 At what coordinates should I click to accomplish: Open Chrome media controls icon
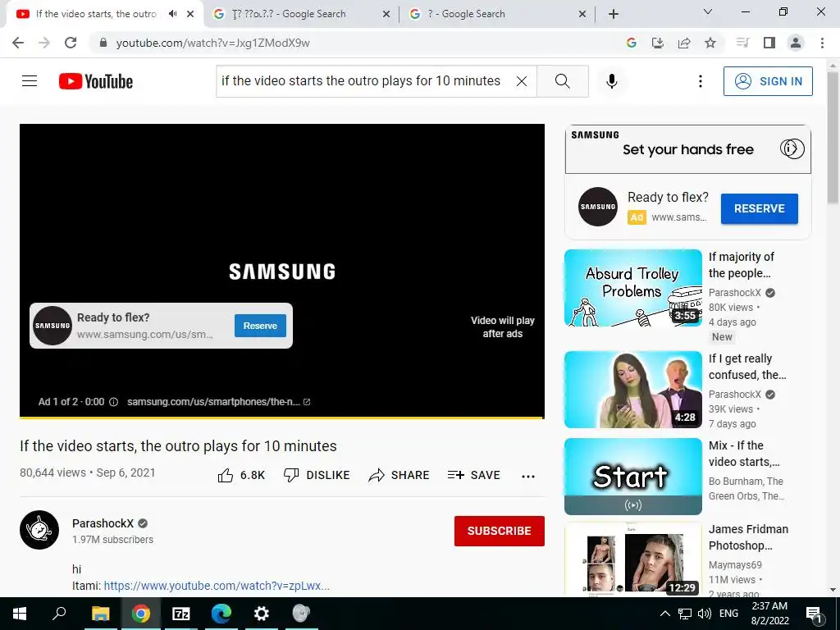[742, 43]
